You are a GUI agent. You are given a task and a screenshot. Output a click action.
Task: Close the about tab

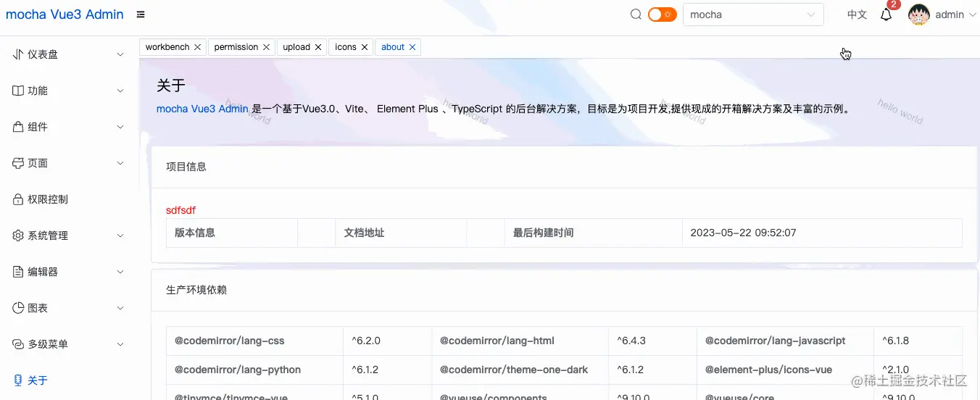pyautogui.click(x=412, y=47)
